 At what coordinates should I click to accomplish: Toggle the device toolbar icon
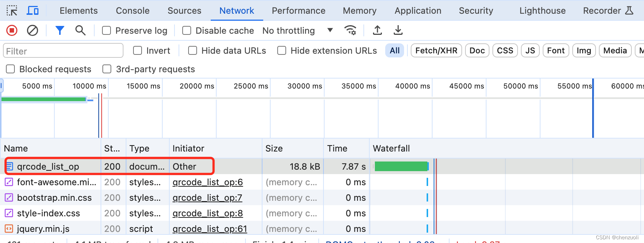(x=33, y=10)
